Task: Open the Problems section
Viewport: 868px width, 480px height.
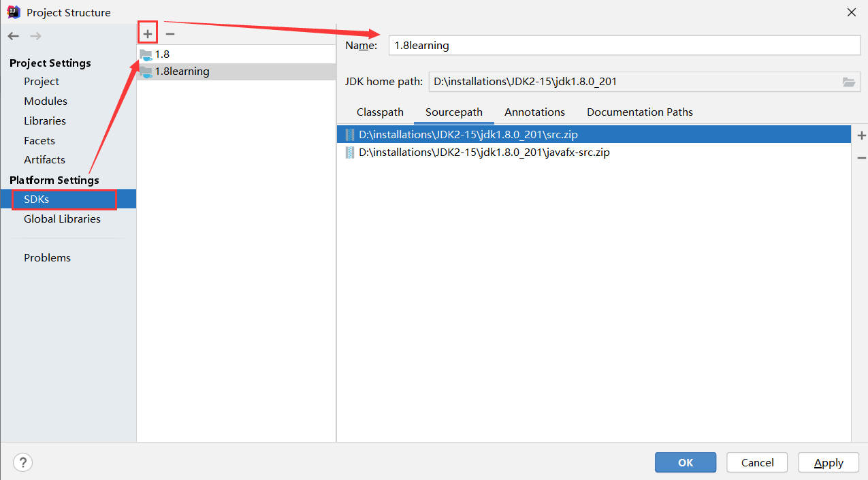Action: click(x=47, y=257)
